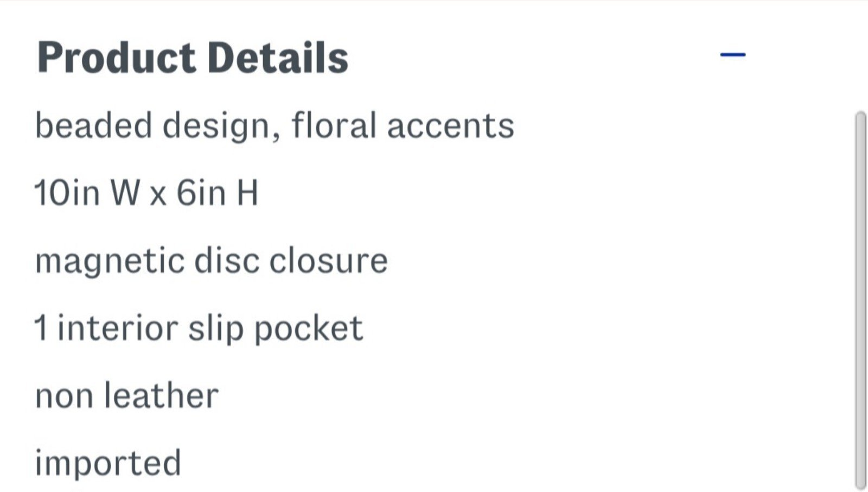This screenshot has width=868, height=492.
Task: Click the '1 interior slip pocket' line
Action: 199,329
